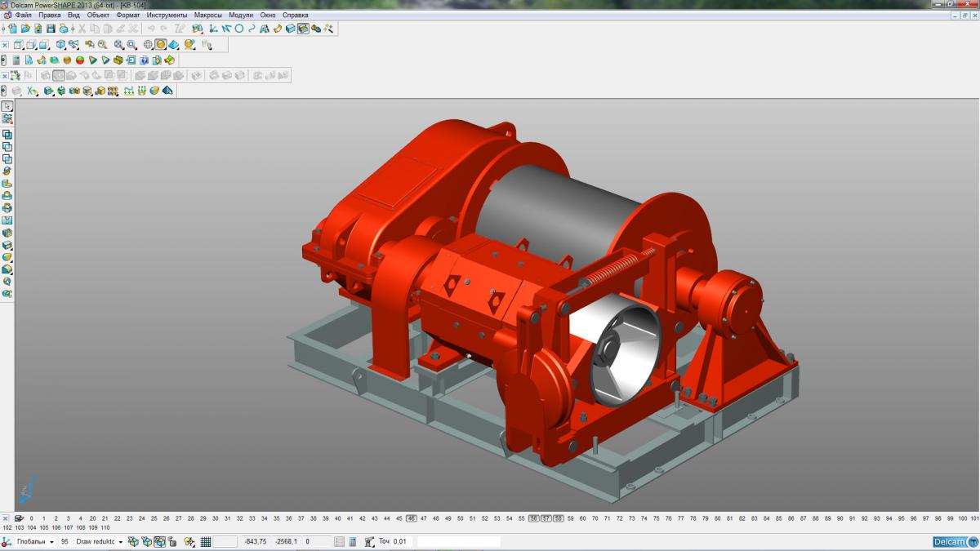Toggle level 75 in the level bar

point(657,518)
